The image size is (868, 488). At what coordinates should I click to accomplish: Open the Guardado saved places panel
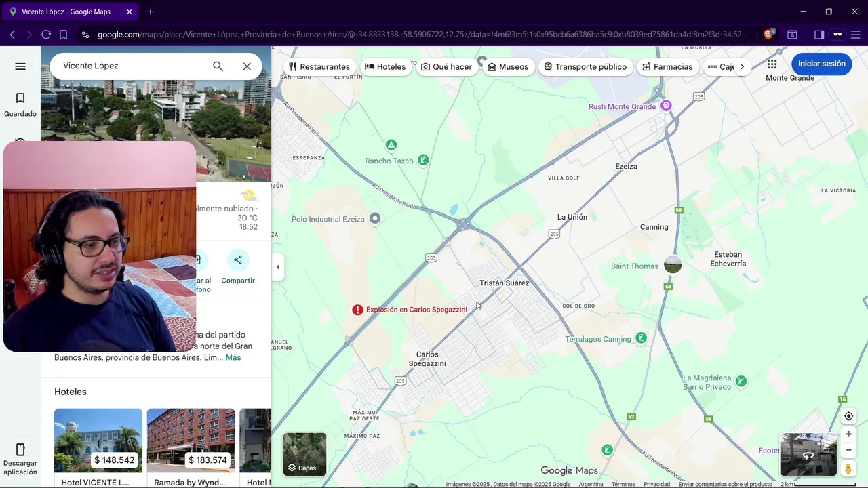click(20, 105)
